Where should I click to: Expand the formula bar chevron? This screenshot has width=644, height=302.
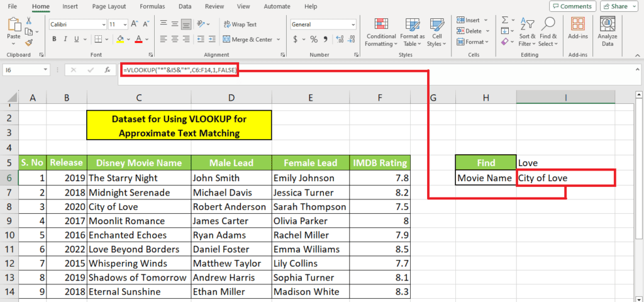[636, 70]
